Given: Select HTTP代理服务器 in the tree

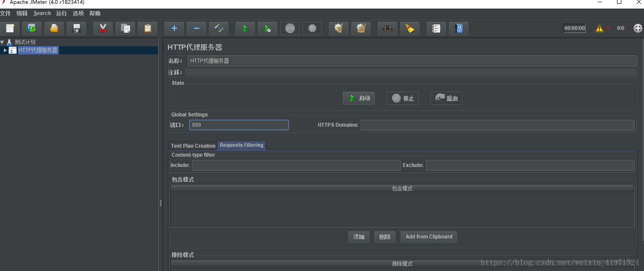Looking at the screenshot, I should [38, 50].
